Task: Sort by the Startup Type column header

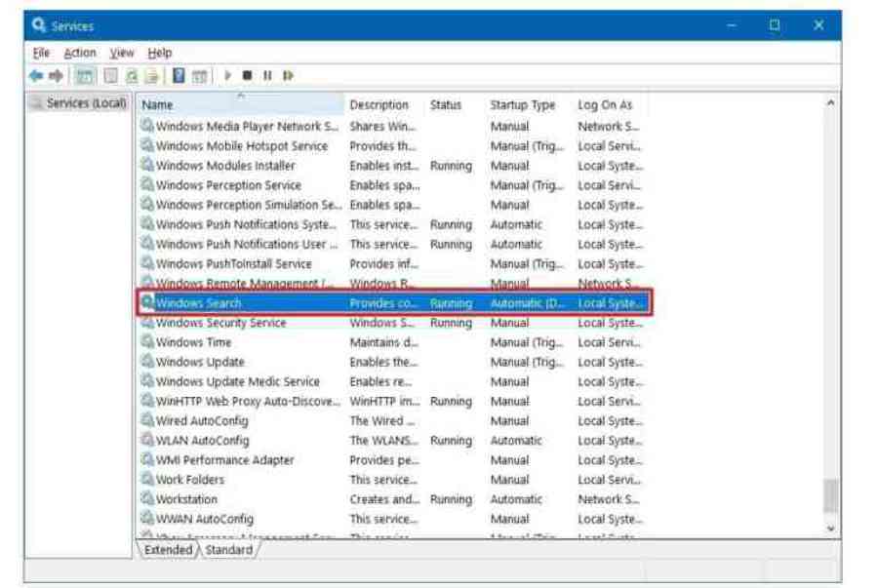Action: click(x=529, y=104)
